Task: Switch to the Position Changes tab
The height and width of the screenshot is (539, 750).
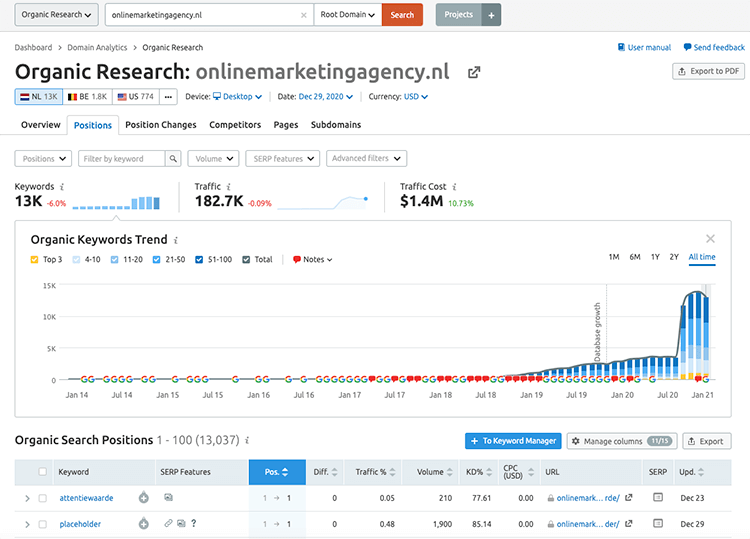Action: pyautogui.click(x=161, y=125)
